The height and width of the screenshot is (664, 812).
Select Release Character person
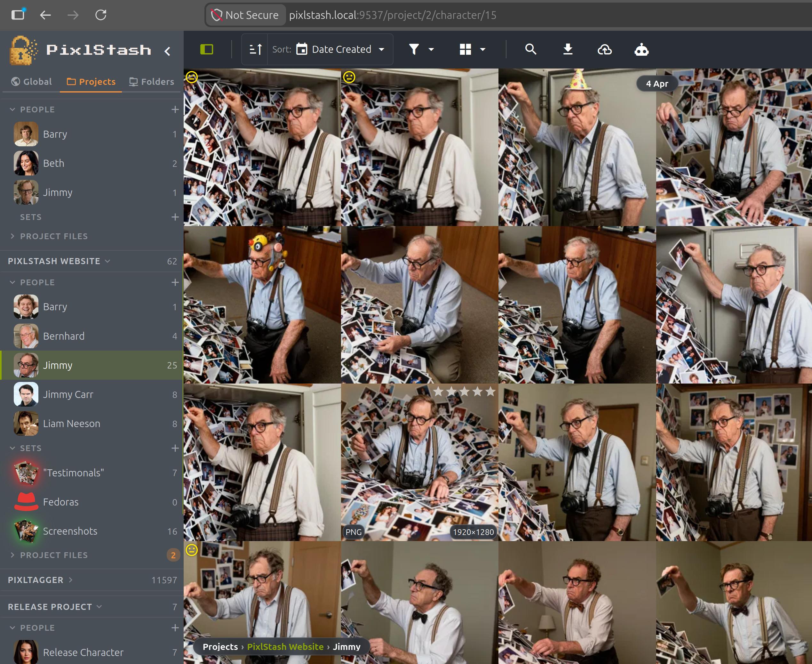click(92, 652)
